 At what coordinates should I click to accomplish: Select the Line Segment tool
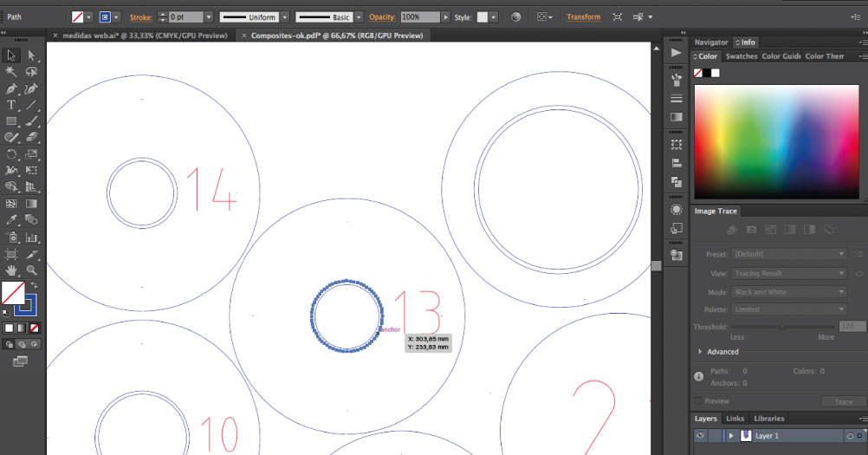pos(31,105)
